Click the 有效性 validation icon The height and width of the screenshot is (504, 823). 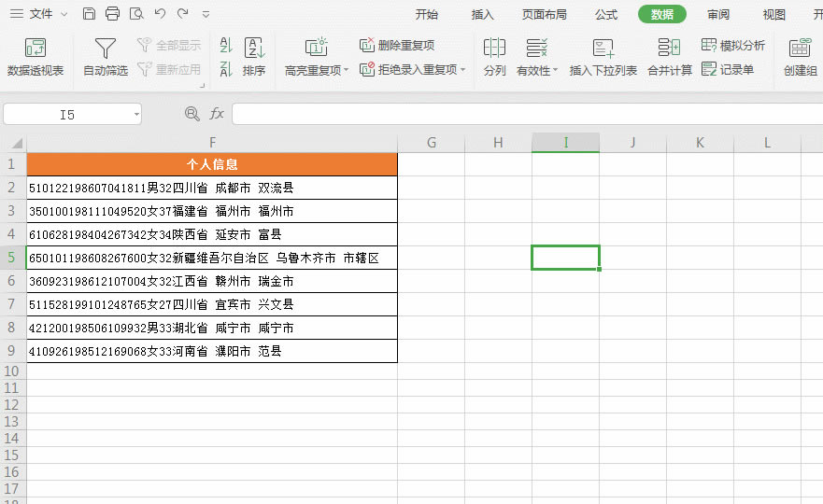click(536, 49)
